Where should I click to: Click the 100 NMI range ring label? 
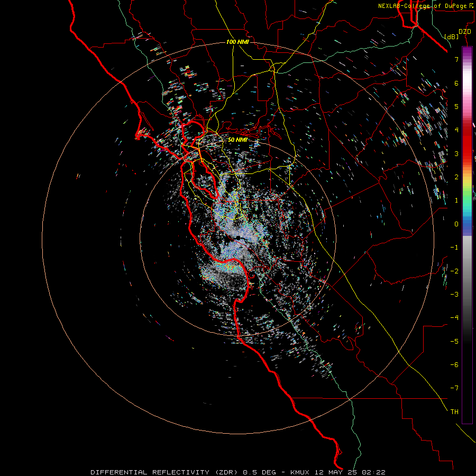[x=237, y=42]
